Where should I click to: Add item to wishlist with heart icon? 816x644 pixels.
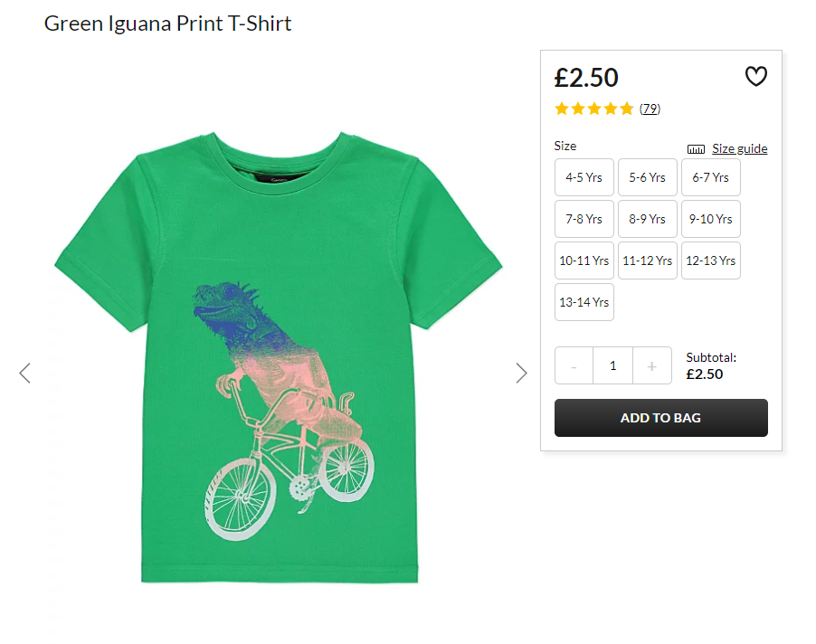pos(755,77)
